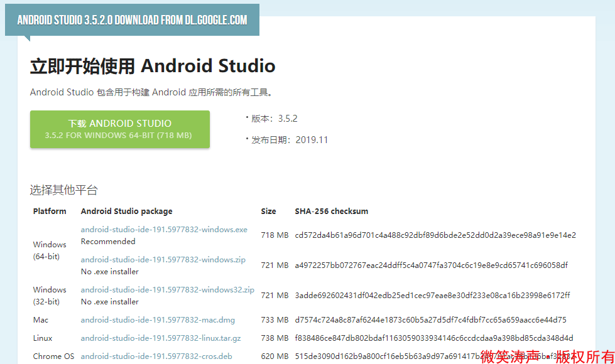
Task: Click the green Download Android Studio button
Action: coord(119,129)
